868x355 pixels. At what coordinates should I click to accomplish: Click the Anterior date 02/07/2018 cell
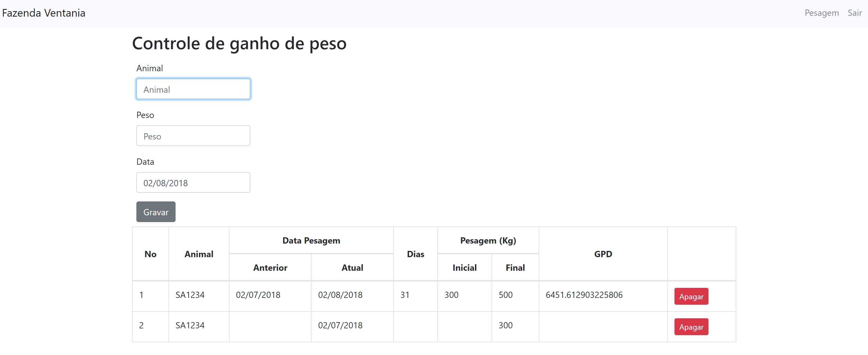[x=258, y=295]
